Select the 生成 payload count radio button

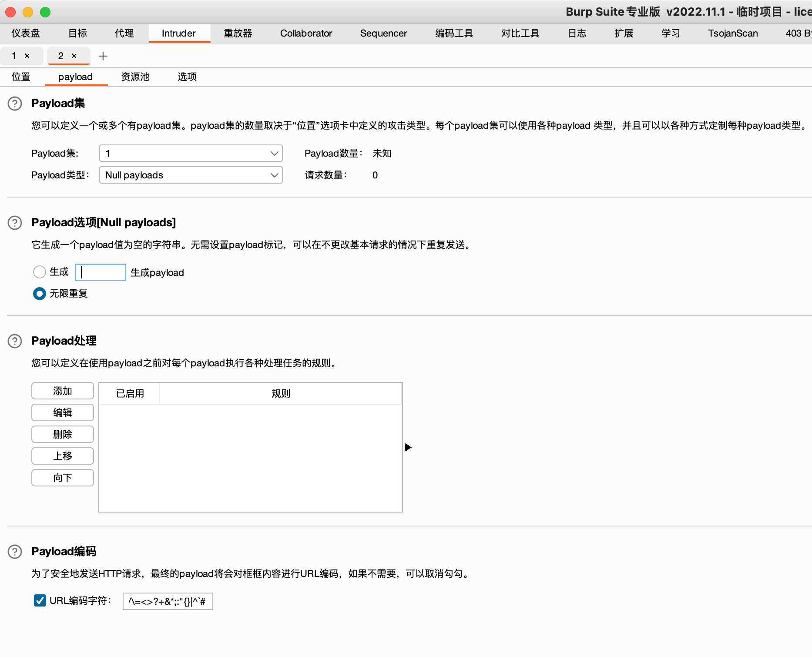pyautogui.click(x=40, y=272)
